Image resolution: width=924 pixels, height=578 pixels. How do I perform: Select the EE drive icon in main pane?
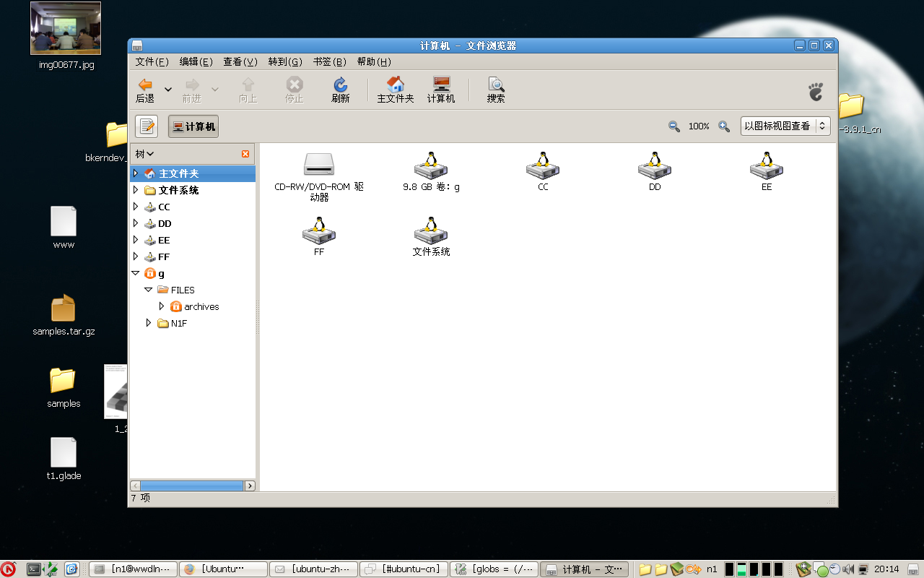point(767,165)
